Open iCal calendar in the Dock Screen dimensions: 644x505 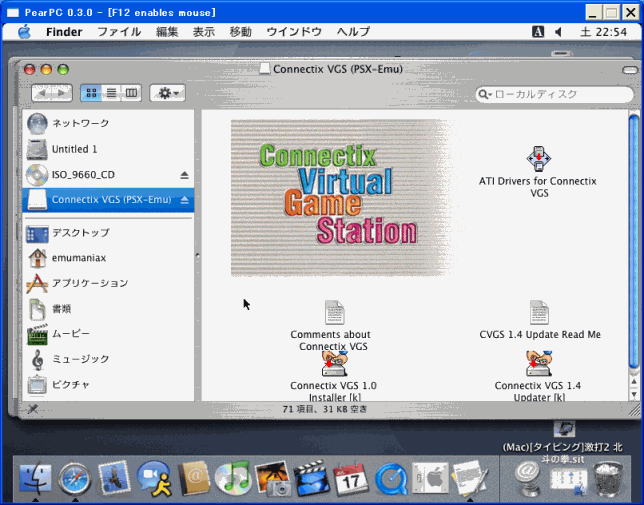(351, 478)
